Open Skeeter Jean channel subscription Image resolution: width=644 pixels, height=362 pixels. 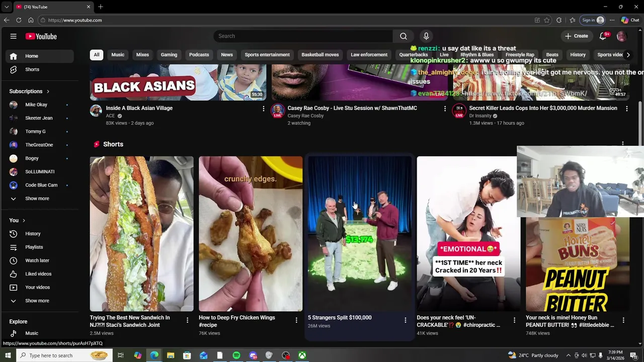39,118
